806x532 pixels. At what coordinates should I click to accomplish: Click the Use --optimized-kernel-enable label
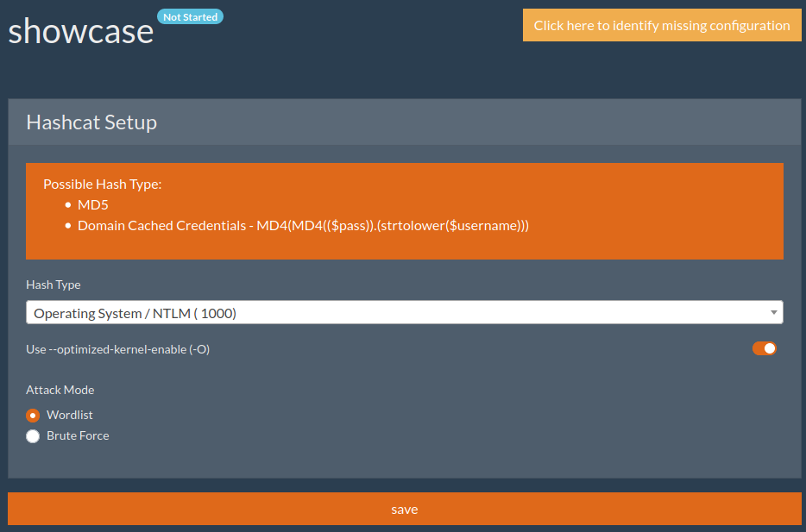click(x=117, y=349)
